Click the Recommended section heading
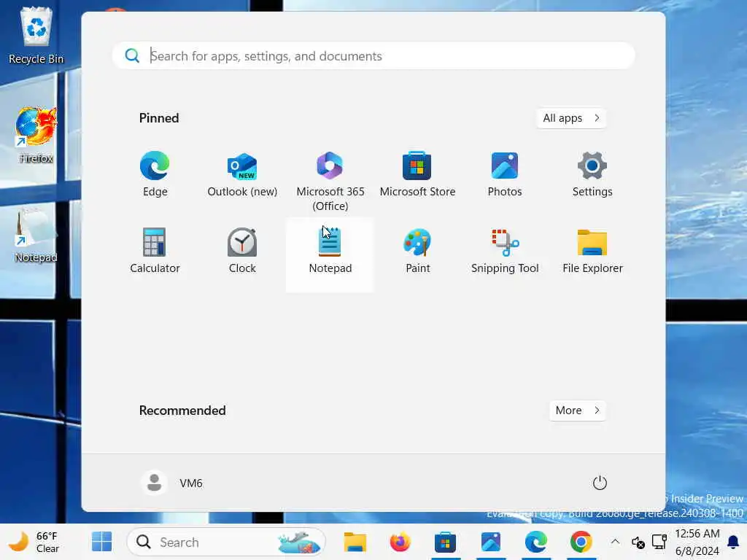Image resolution: width=747 pixels, height=560 pixels. click(182, 411)
